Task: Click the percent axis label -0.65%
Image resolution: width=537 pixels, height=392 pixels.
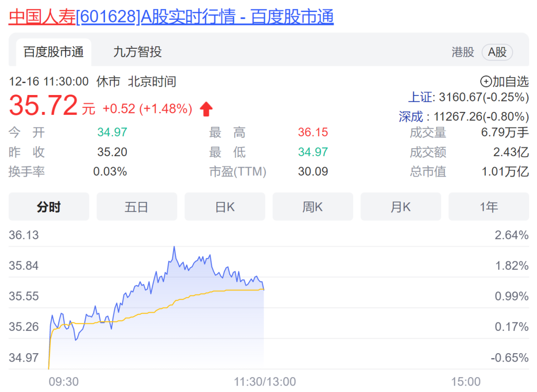Action: [510, 358]
